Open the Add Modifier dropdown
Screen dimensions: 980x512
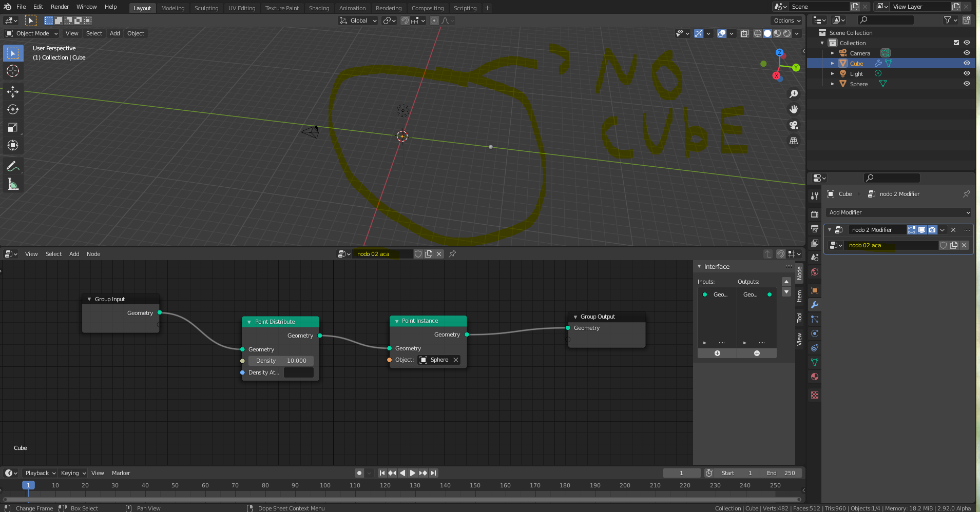(899, 212)
